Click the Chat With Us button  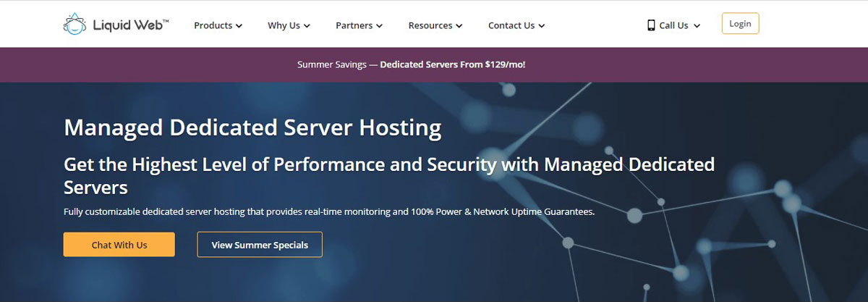coord(119,245)
